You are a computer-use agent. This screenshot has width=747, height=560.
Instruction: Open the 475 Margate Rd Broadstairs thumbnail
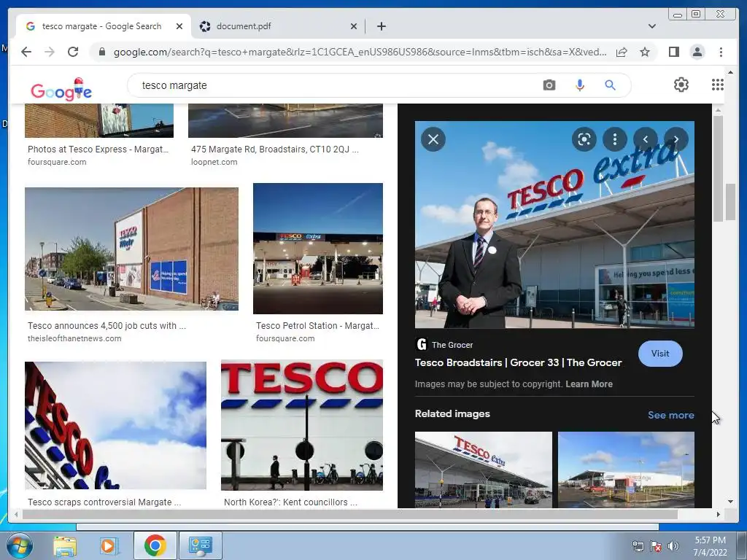pos(285,120)
